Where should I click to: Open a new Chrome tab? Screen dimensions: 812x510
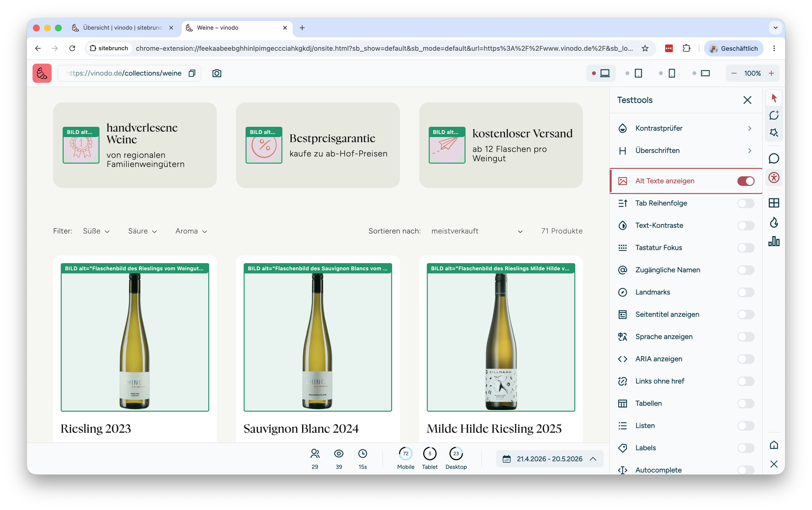pyautogui.click(x=302, y=28)
